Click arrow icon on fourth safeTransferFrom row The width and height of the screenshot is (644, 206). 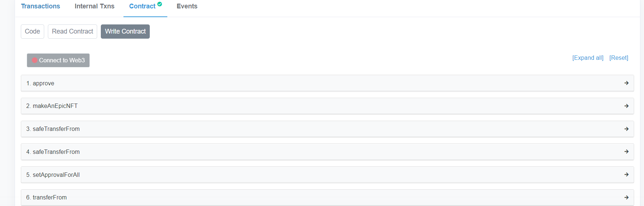click(x=626, y=152)
